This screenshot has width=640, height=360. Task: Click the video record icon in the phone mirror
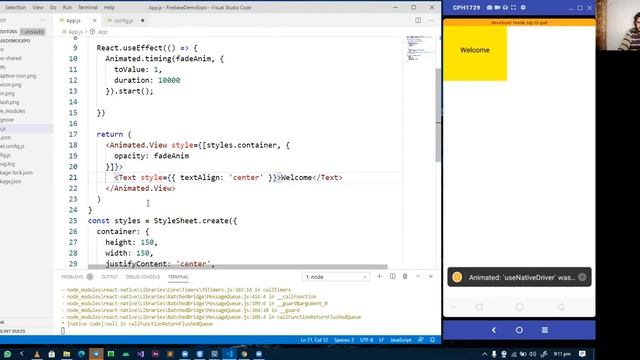[x=497, y=7]
